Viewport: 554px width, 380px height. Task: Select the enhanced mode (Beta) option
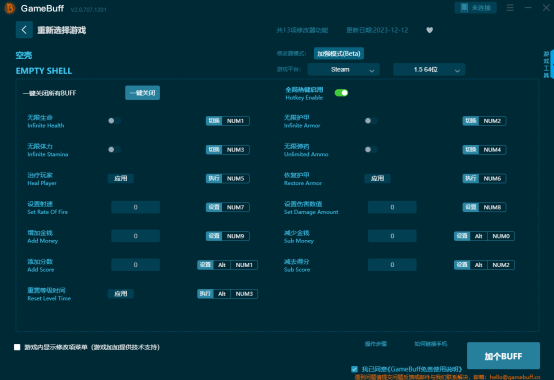(x=339, y=53)
